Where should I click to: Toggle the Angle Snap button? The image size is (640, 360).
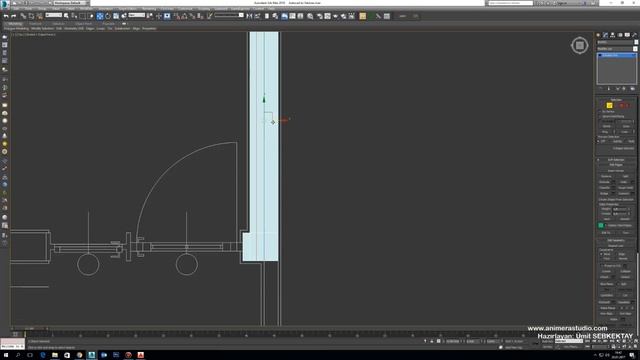(184, 16)
